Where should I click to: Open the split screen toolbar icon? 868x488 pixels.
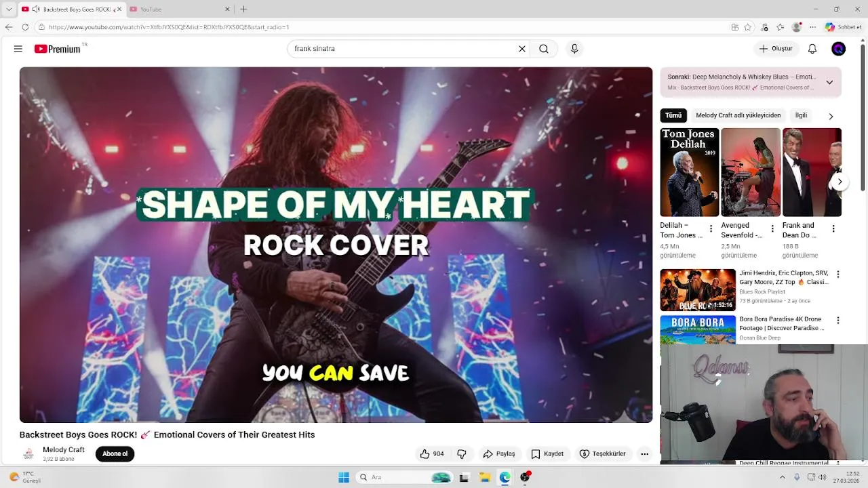(735, 27)
